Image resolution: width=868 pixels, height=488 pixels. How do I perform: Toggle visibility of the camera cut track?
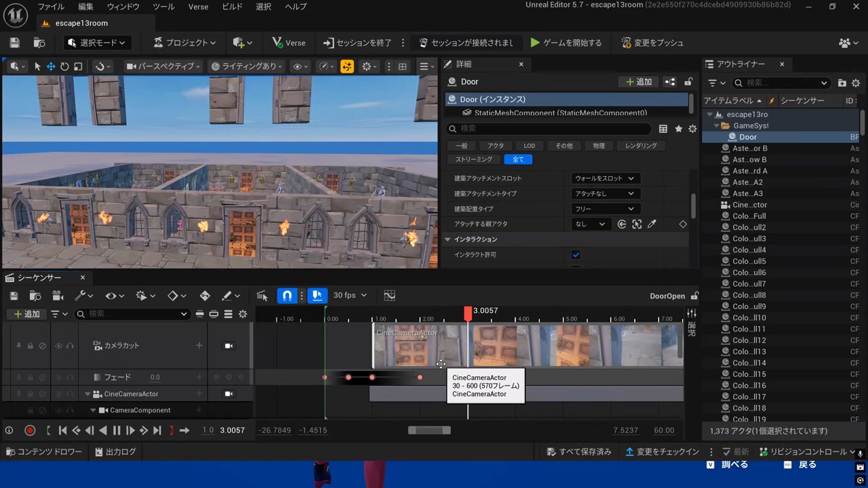click(59, 346)
